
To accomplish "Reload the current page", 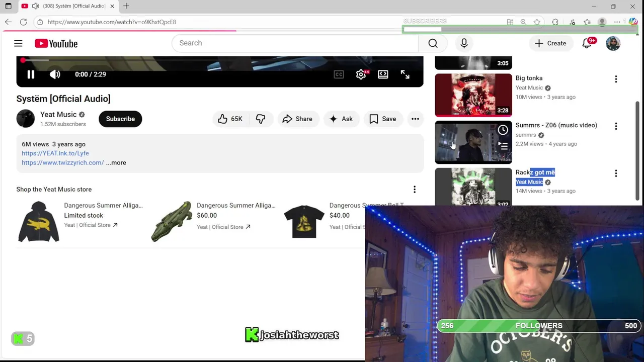I will tap(23, 22).
